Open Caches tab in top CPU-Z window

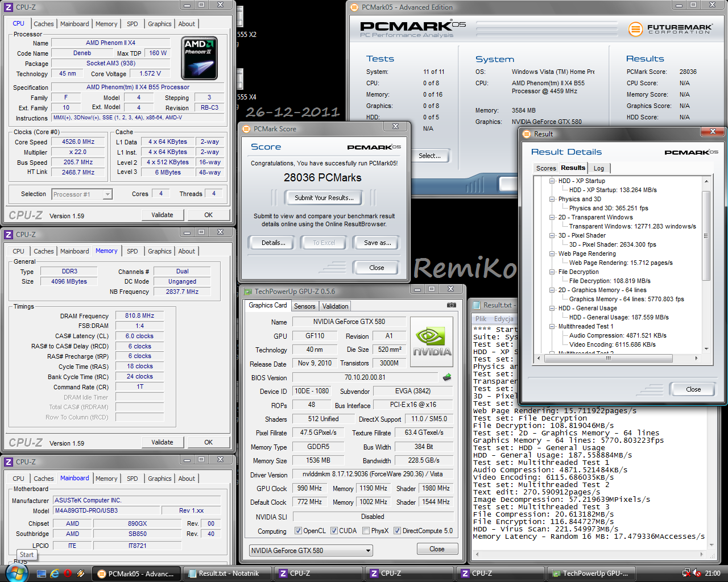[x=44, y=24]
